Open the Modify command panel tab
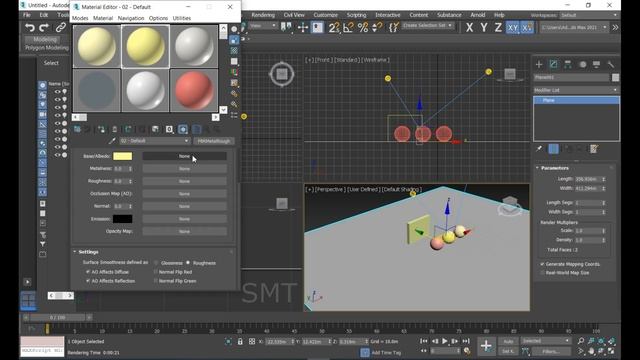The width and height of the screenshot is (640, 360). click(553, 64)
